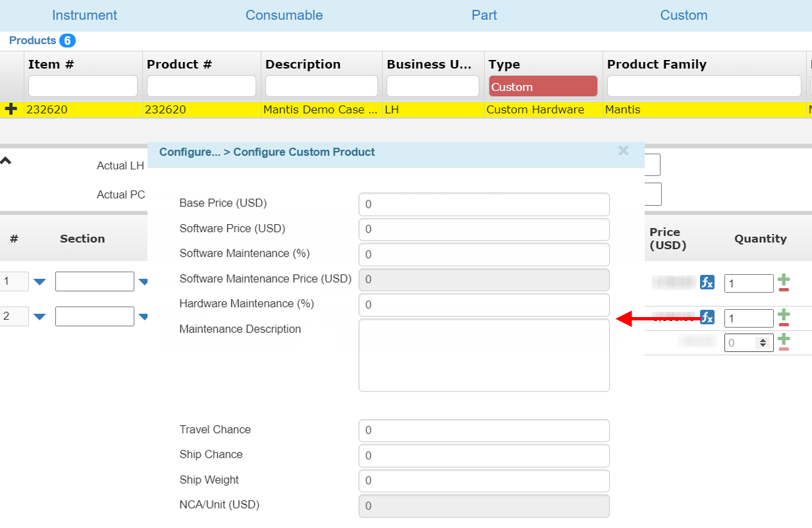Click the Maintenance Description text area

[x=483, y=355]
